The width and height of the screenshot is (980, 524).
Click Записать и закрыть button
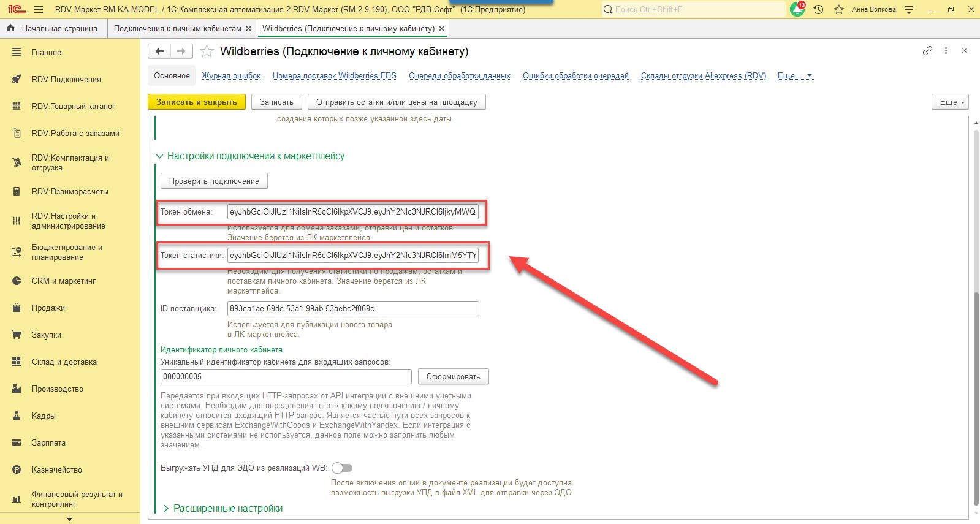(197, 102)
